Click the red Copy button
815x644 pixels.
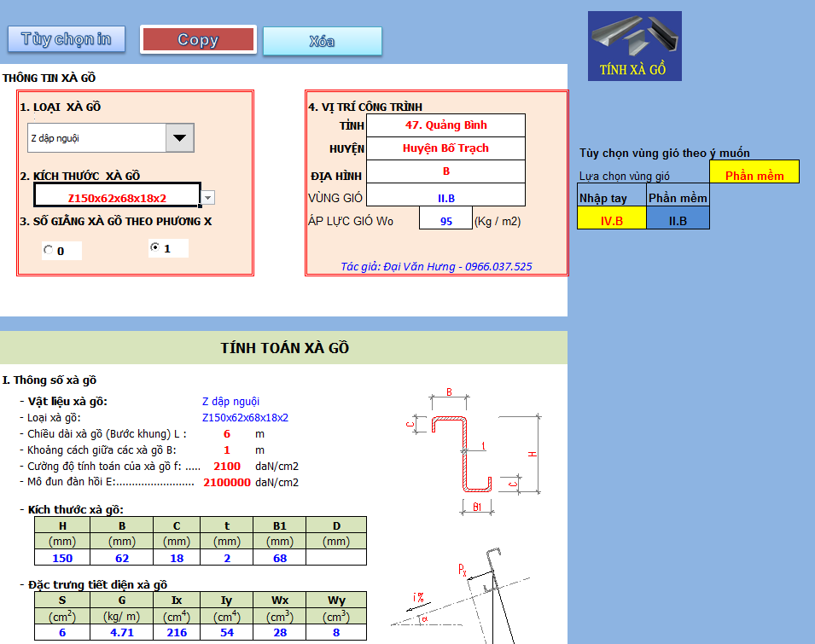(x=198, y=39)
